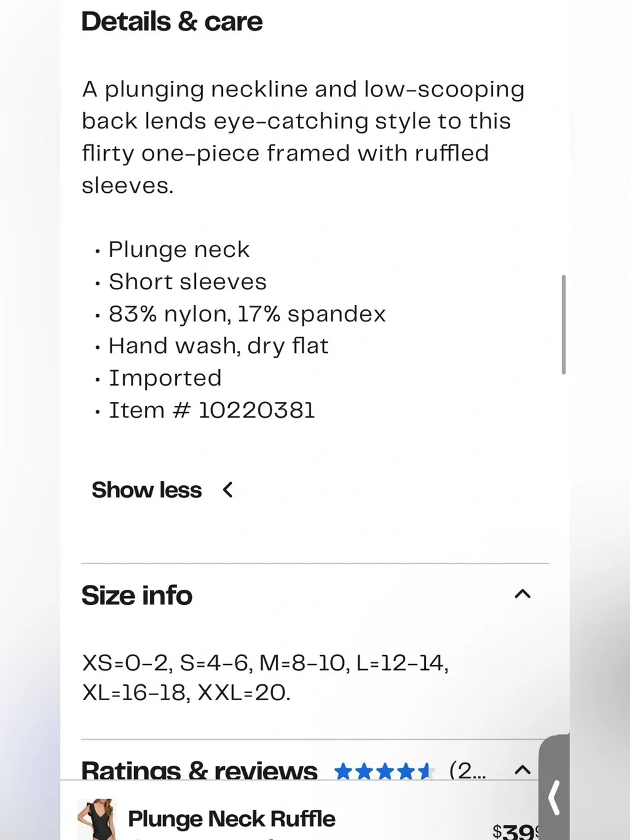
Task: Click the Hand wash, dry flat bullet
Action: 219,346
